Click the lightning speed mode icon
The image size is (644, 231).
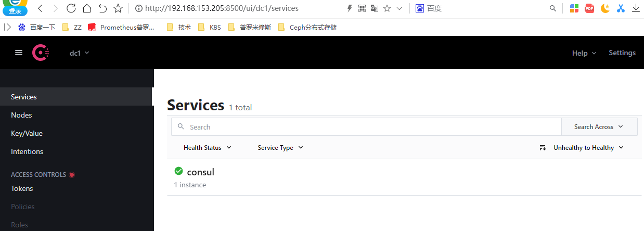coord(350,8)
